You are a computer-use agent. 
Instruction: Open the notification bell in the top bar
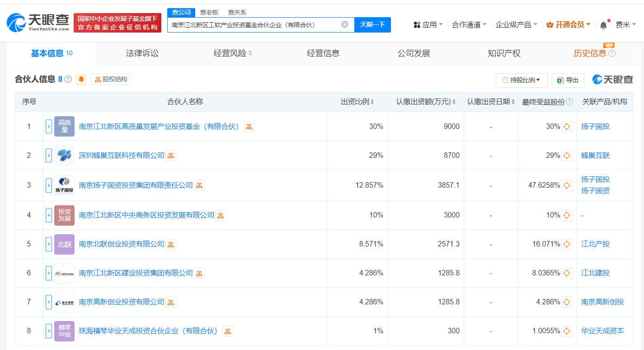[x=603, y=25]
